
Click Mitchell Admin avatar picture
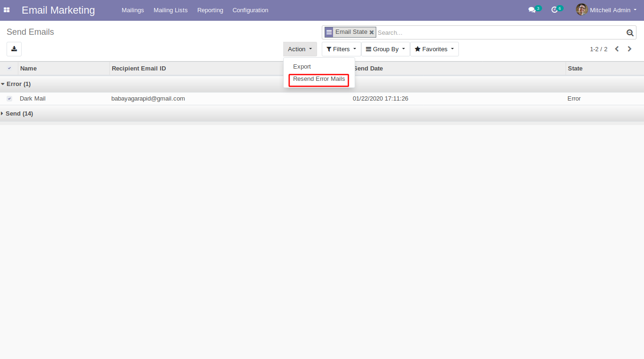point(582,9)
